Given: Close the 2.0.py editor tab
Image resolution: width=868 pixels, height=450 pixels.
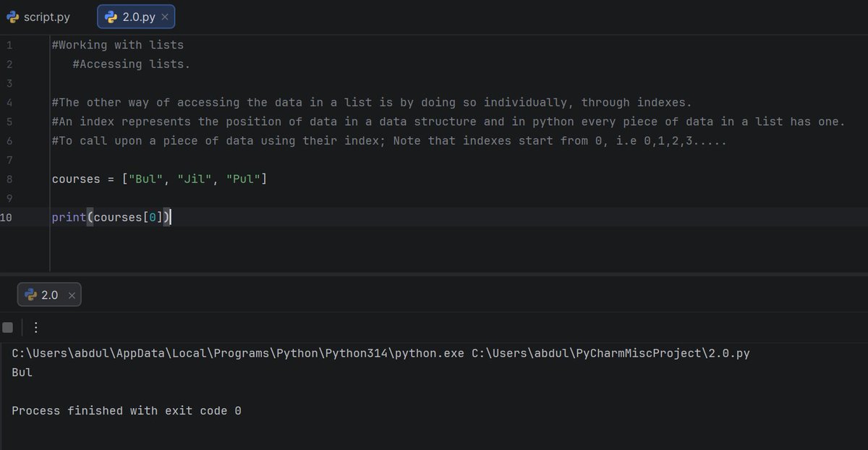Looking at the screenshot, I should (164, 17).
